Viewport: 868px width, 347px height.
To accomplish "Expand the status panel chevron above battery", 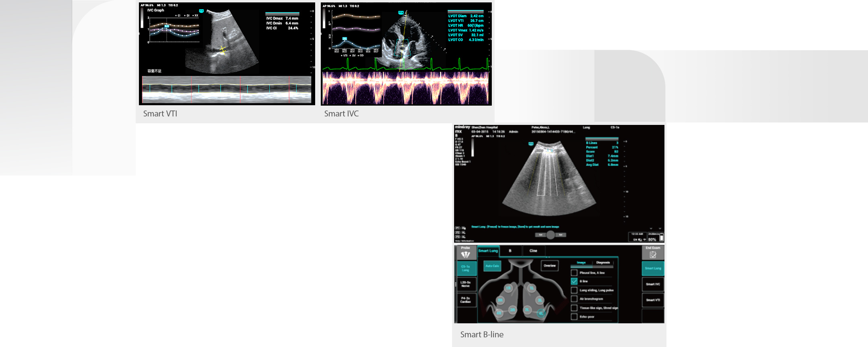I will 651,229.
